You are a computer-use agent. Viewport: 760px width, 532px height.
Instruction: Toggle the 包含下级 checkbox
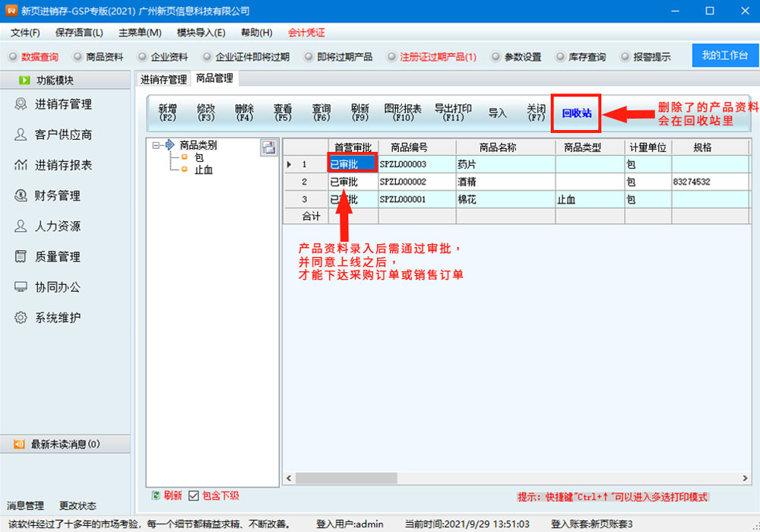pyautogui.click(x=194, y=496)
